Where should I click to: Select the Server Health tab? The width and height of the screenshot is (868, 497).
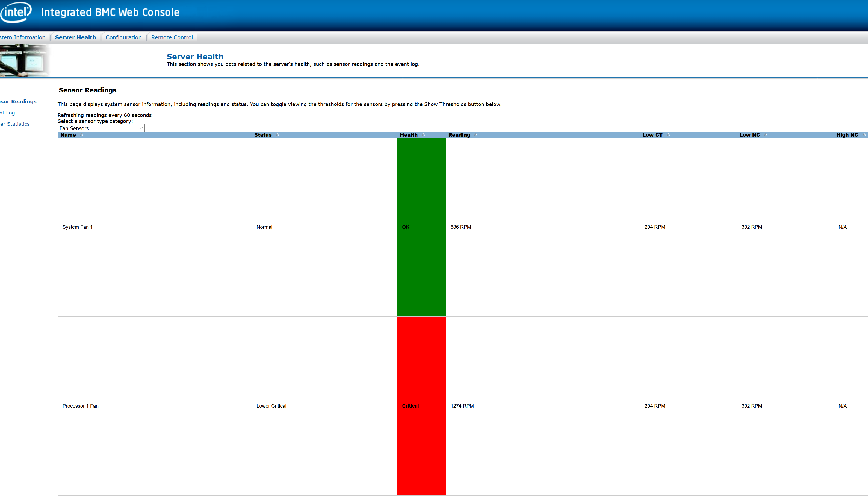[75, 37]
